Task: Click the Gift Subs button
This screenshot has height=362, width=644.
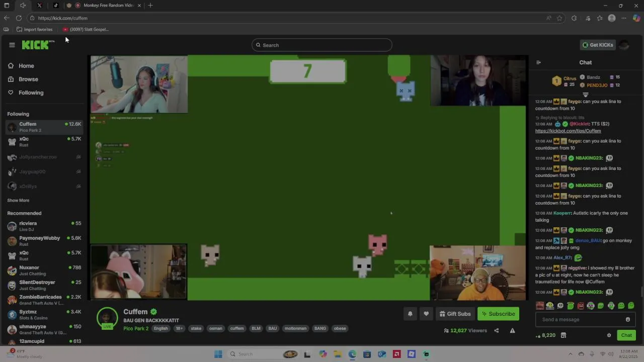Action: [x=455, y=314]
